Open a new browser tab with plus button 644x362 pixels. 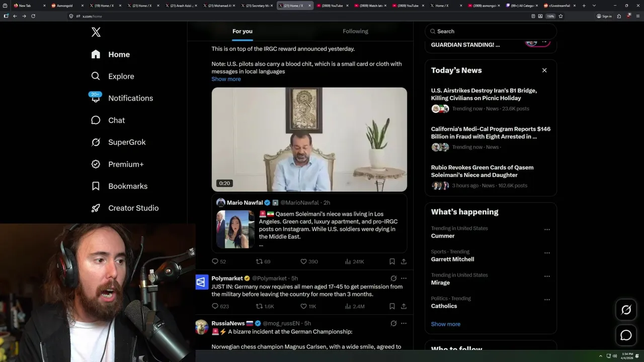[x=584, y=6]
